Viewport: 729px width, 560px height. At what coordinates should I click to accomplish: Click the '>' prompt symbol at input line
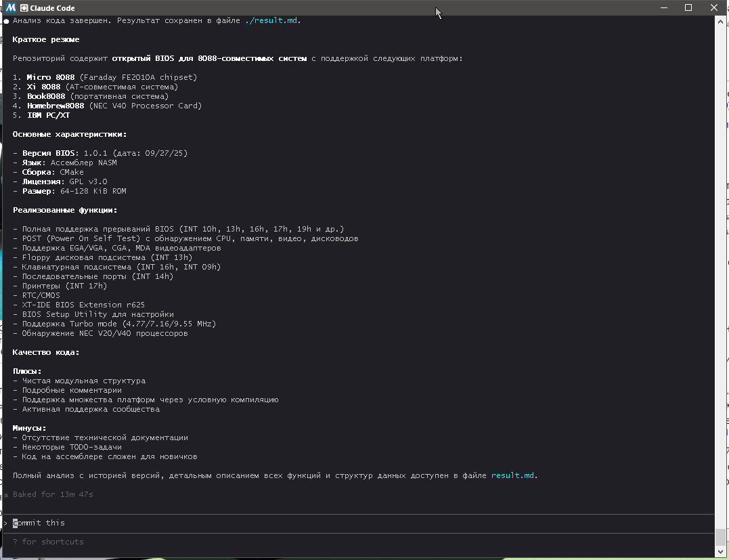[5, 523]
